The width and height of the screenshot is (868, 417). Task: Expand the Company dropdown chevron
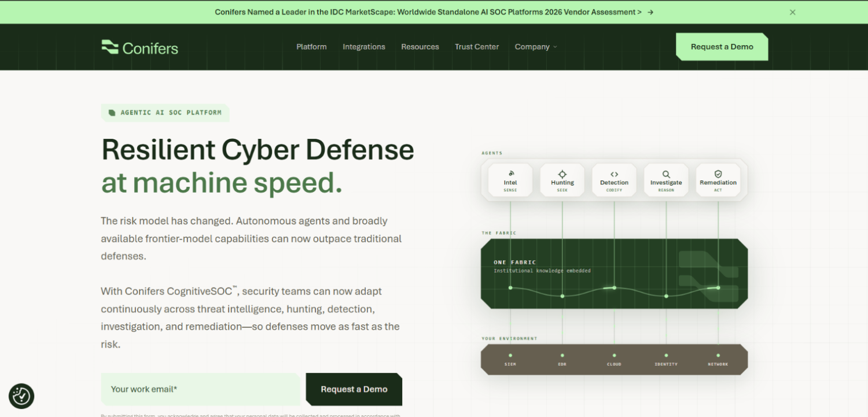click(x=555, y=47)
